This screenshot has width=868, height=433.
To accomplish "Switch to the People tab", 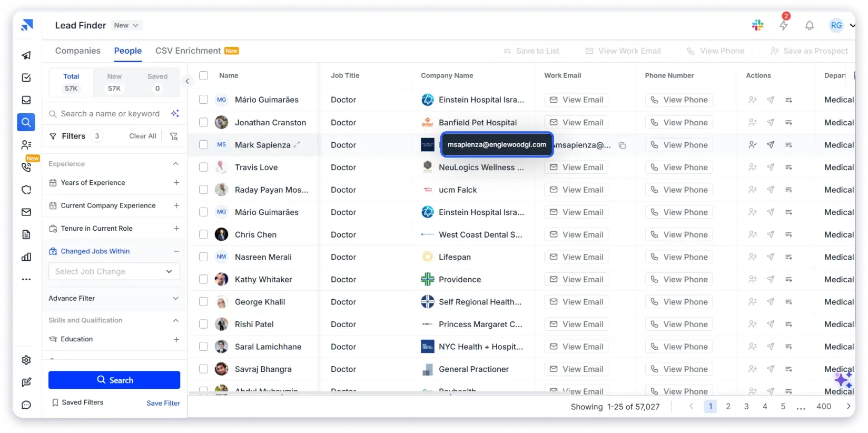I will (128, 51).
